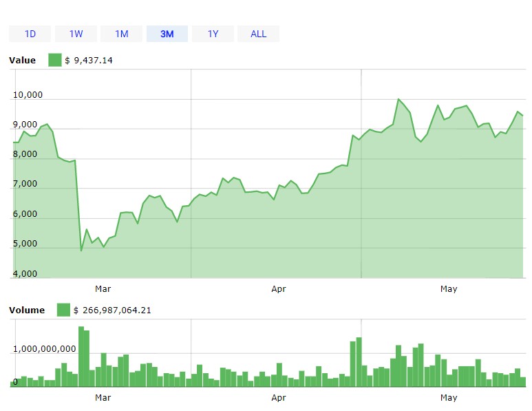
Task: Select the 1D time range tab
Action: click(30, 34)
